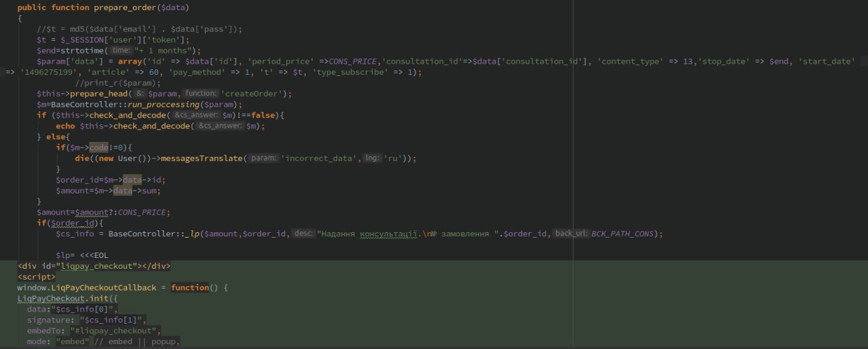Click the 'desc:' parameter hint
The image size is (868, 349).
tap(304, 234)
